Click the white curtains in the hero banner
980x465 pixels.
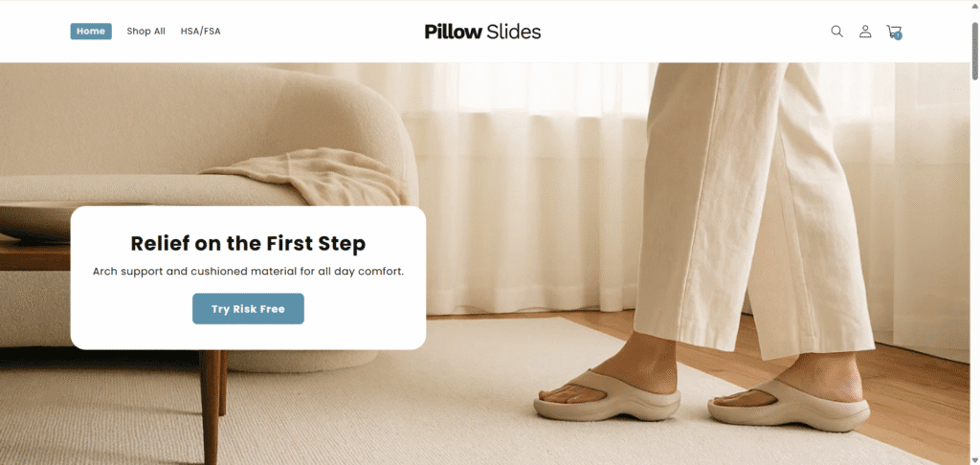525,188
